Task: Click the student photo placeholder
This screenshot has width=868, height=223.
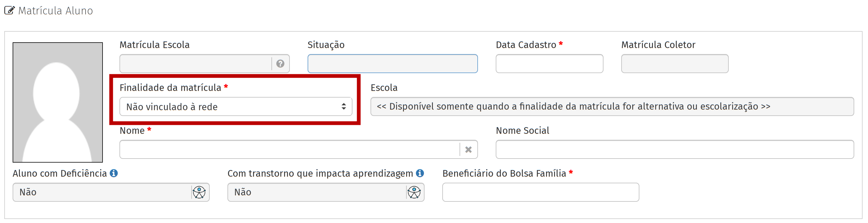Action: coord(58,102)
